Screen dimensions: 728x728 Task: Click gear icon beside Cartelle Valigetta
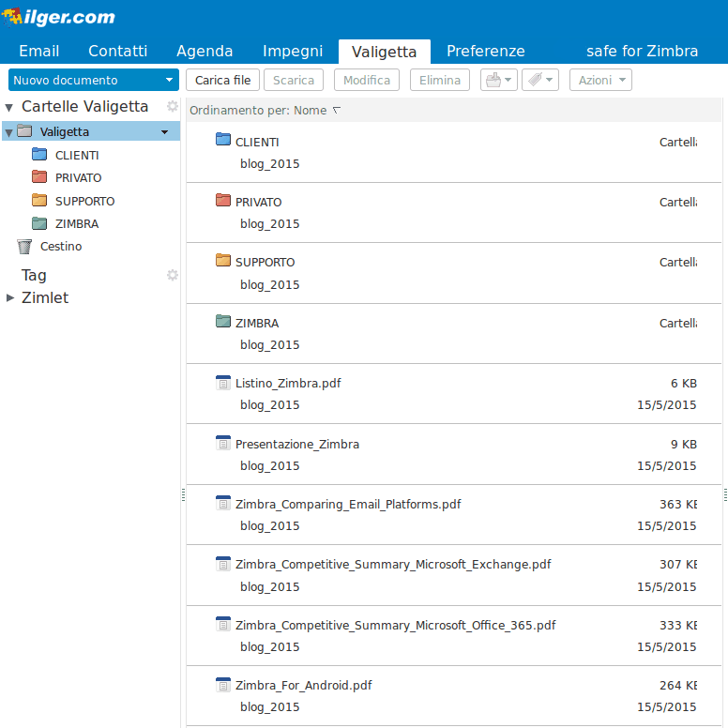(x=173, y=106)
